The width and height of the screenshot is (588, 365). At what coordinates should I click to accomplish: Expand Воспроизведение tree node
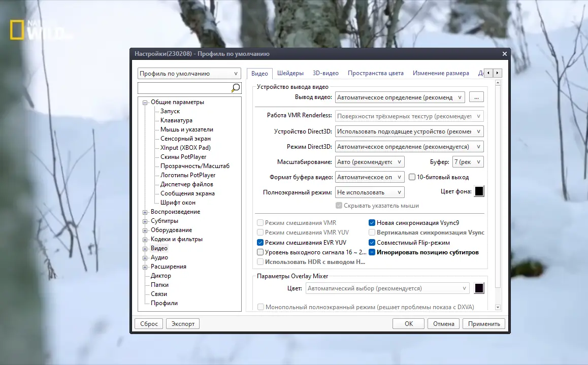pos(145,212)
